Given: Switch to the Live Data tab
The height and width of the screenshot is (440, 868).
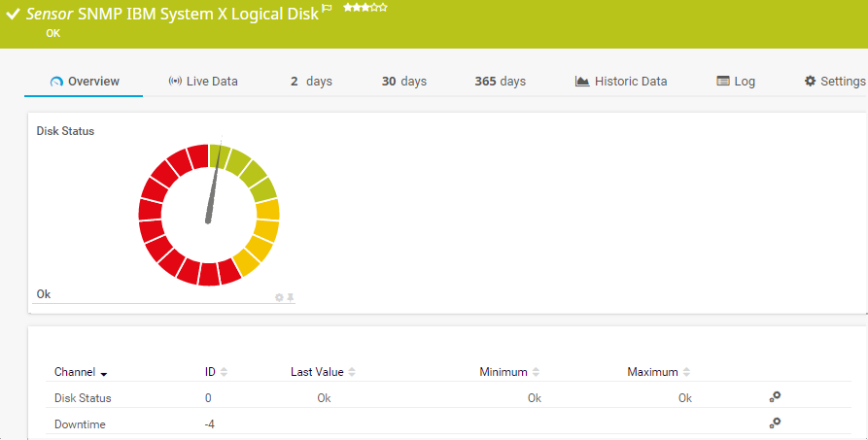Looking at the screenshot, I should coord(203,82).
